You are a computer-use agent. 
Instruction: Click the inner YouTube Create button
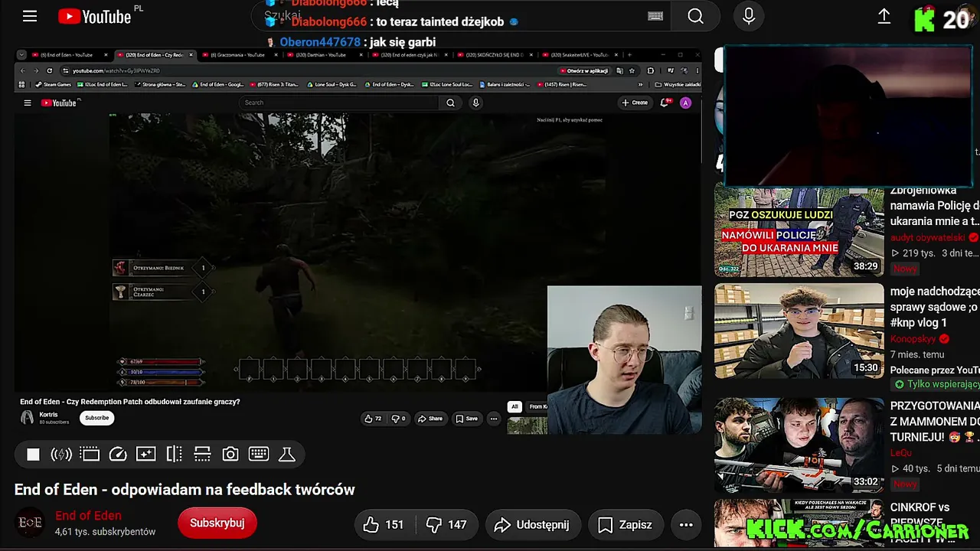coord(635,103)
